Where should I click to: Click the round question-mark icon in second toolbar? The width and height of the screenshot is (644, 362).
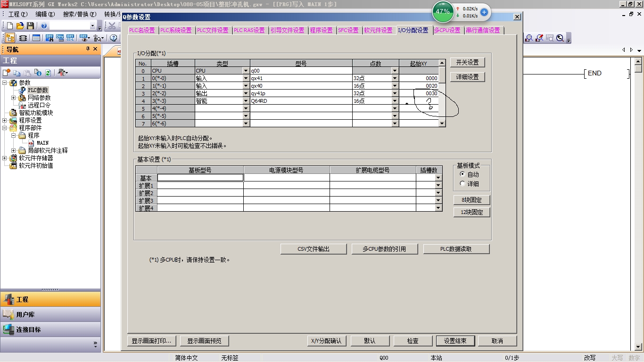click(114, 38)
